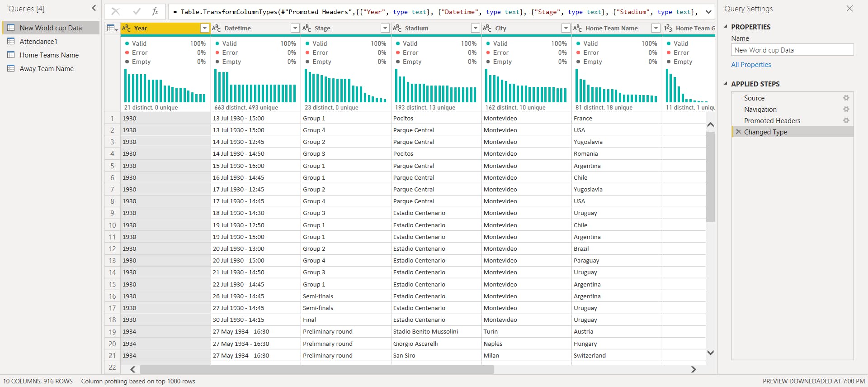Screen dimensions: 868x387
Task: Close the Query Settings pane
Action: pyautogui.click(x=849, y=9)
